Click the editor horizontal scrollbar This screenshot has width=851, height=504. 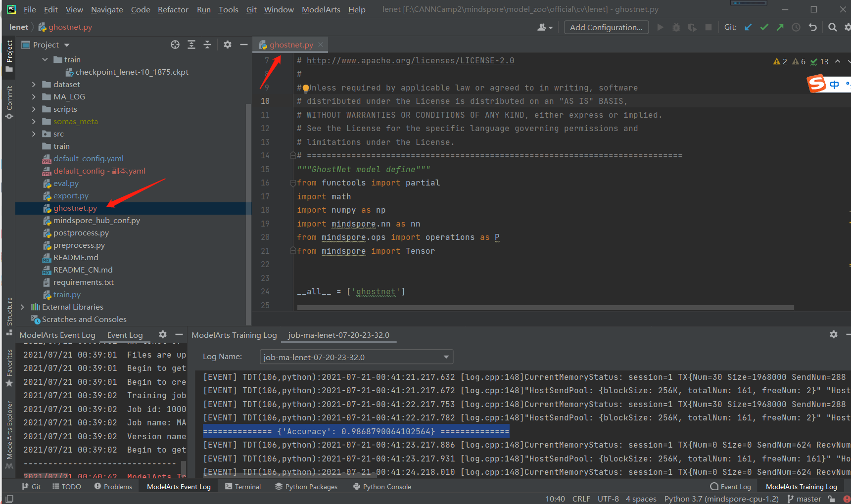click(x=544, y=307)
